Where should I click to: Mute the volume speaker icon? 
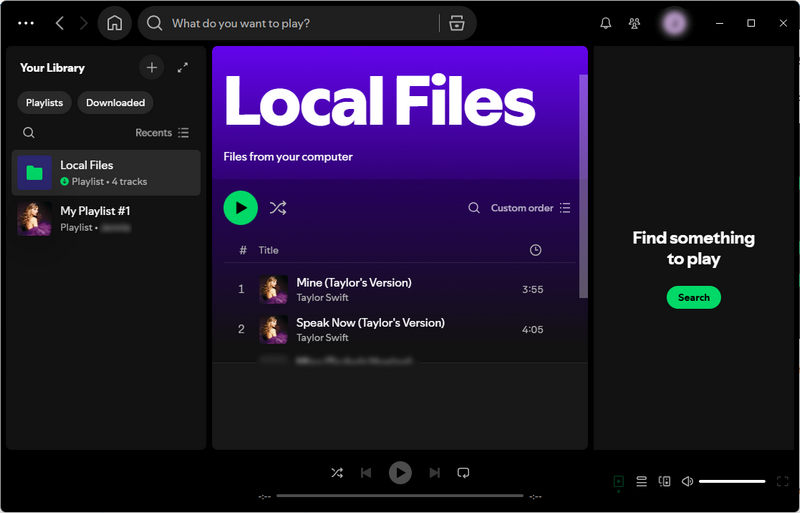pos(688,481)
